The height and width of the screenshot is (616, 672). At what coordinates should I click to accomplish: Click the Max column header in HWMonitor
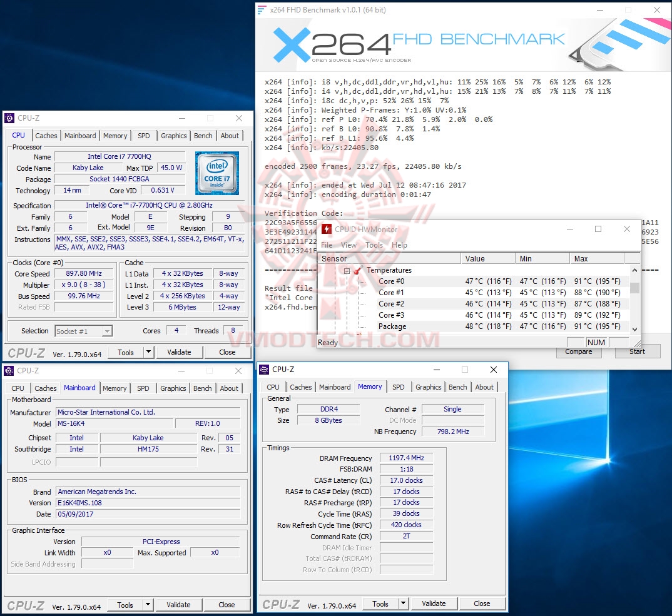point(597,259)
